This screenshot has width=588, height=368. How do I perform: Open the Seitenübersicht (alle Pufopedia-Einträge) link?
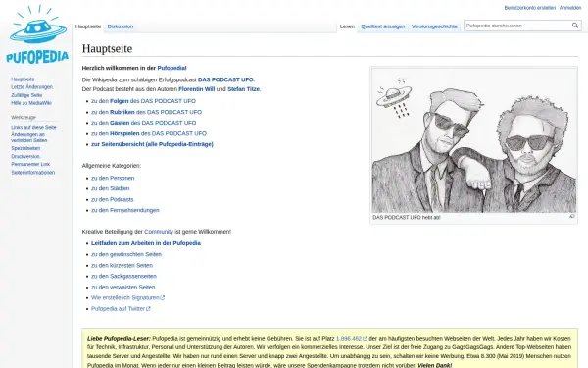(152, 144)
